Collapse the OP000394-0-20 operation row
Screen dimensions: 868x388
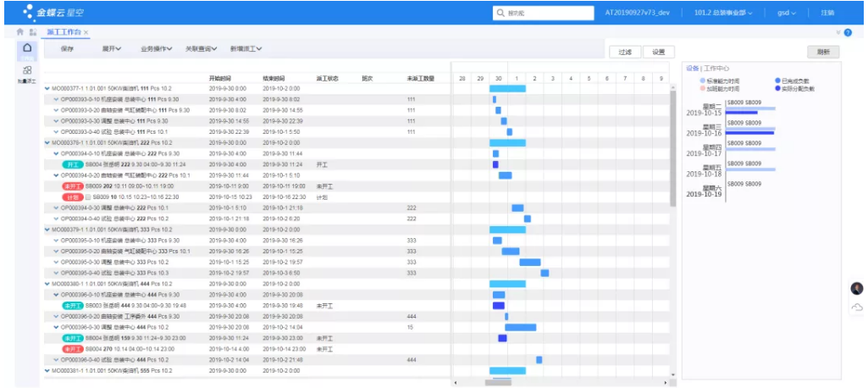[56, 175]
